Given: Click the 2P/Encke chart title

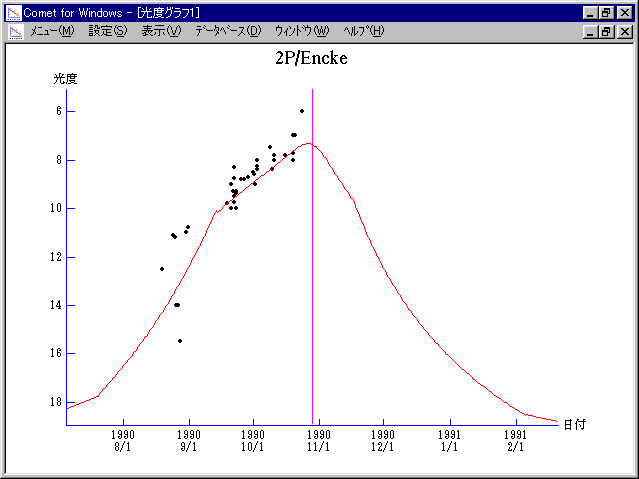Looking at the screenshot, I should tap(311, 58).
